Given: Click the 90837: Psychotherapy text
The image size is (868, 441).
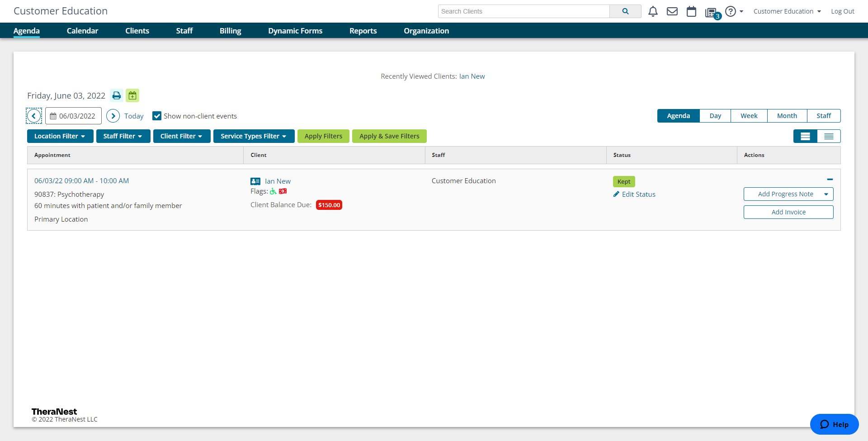Looking at the screenshot, I should click(69, 194).
